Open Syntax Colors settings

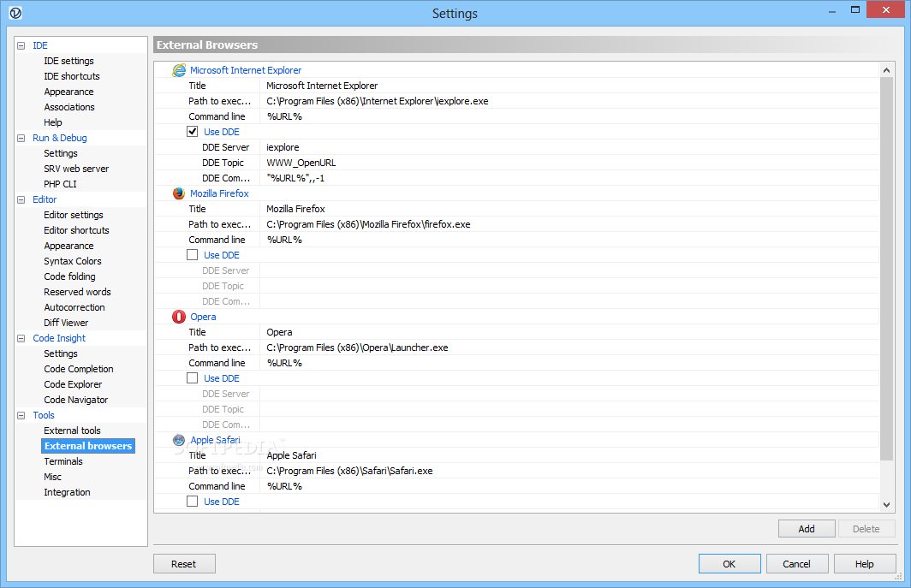(x=73, y=261)
